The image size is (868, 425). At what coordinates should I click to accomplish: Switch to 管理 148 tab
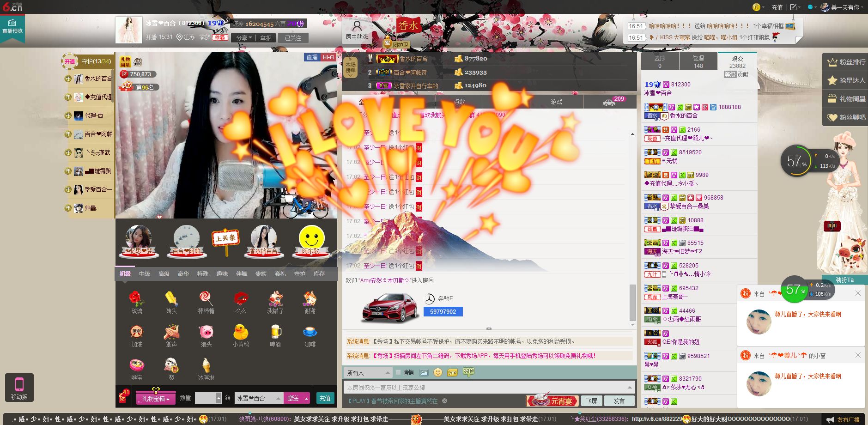[698, 61]
